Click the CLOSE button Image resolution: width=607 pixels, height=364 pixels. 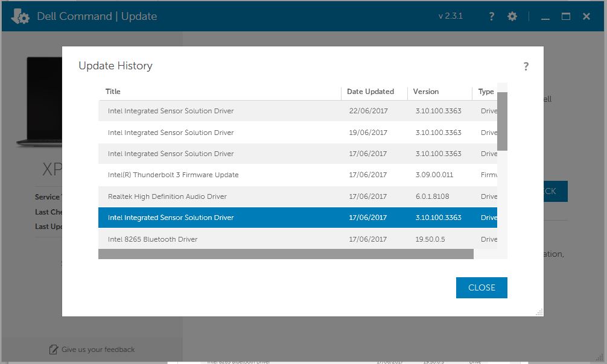[x=481, y=287]
